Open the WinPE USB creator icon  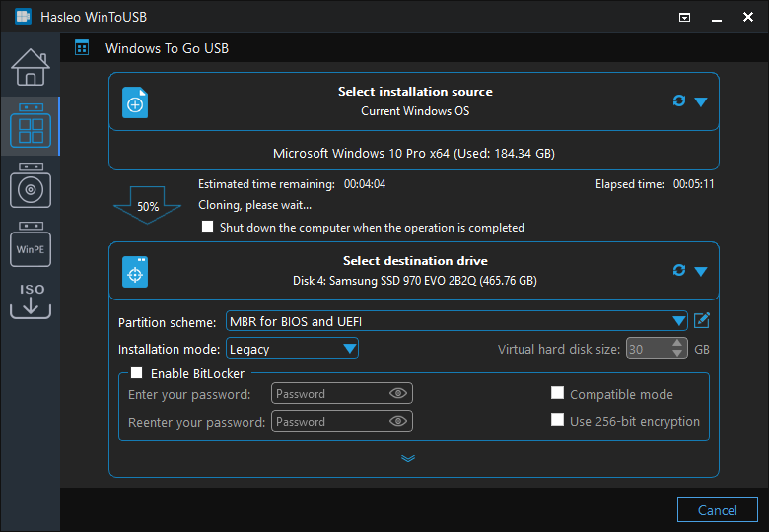tap(31, 244)
